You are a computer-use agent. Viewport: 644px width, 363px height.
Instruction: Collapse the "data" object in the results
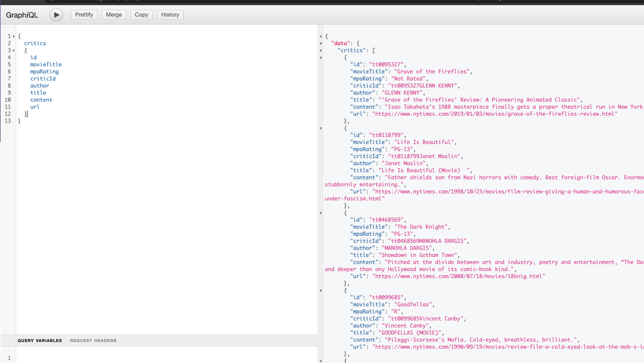point(321,44)
